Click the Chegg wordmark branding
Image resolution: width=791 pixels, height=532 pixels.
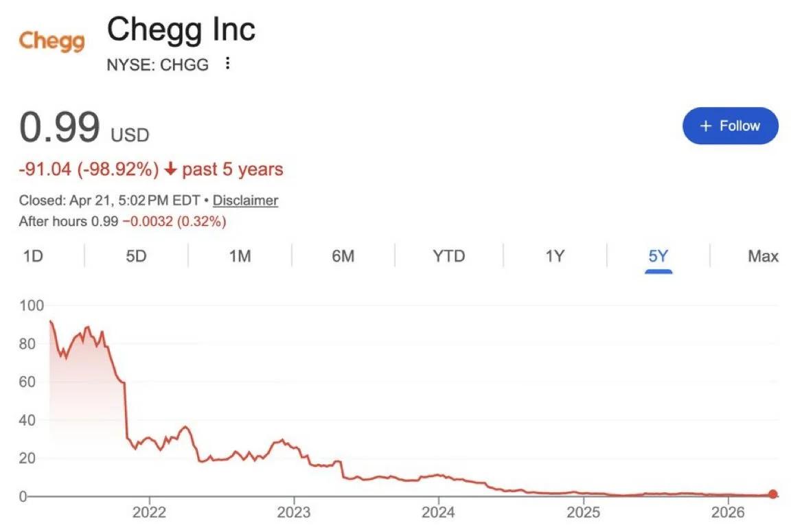pyautogui.click(x=51, y=41)
